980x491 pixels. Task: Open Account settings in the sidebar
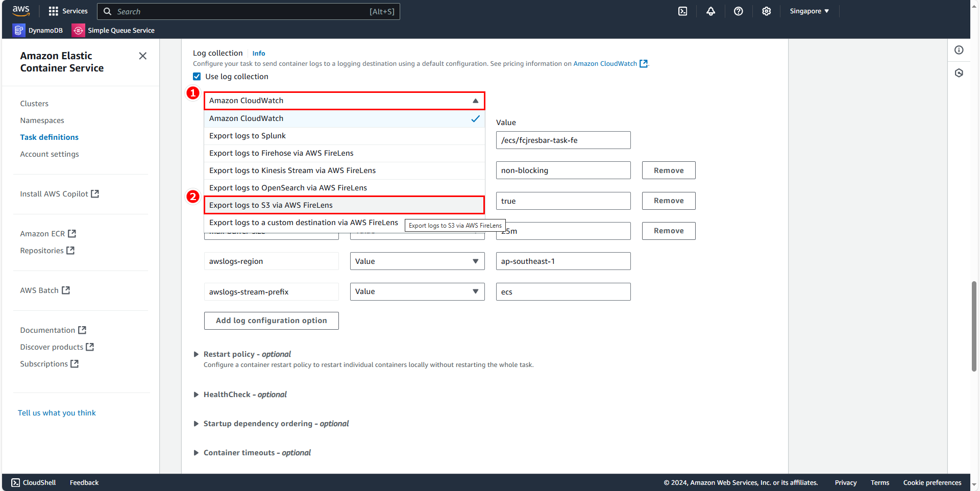50,154
